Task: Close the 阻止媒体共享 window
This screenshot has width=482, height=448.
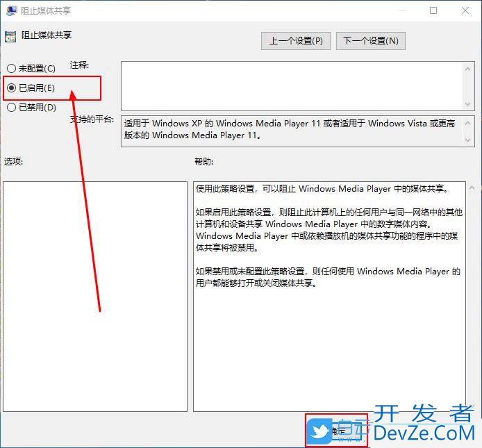Action: [x=465, y=10]
